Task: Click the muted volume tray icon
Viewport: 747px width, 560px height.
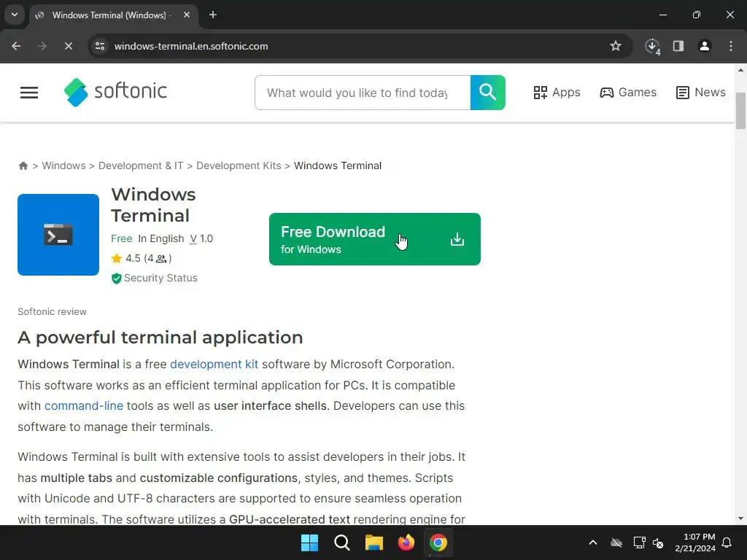Action: click(658, 542)
